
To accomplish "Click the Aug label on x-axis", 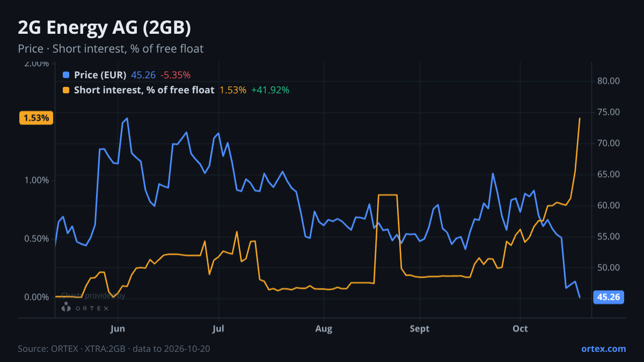I will [323, 329].
